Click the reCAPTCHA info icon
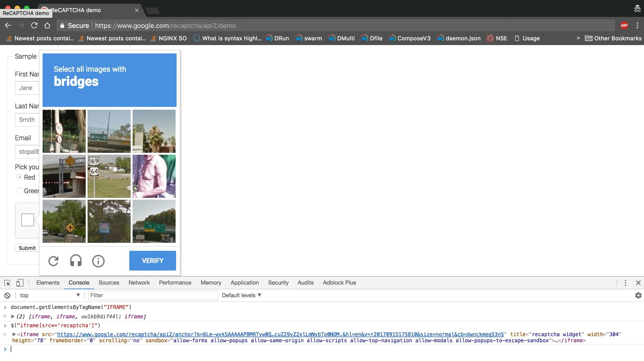The height and width of the screenshot is (361, 644). (98, 260)
